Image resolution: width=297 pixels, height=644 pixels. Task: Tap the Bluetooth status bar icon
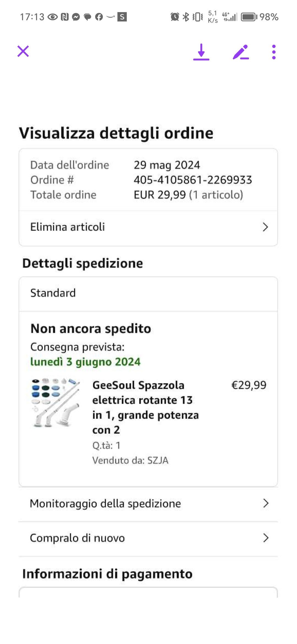click(x=186, y=17)
